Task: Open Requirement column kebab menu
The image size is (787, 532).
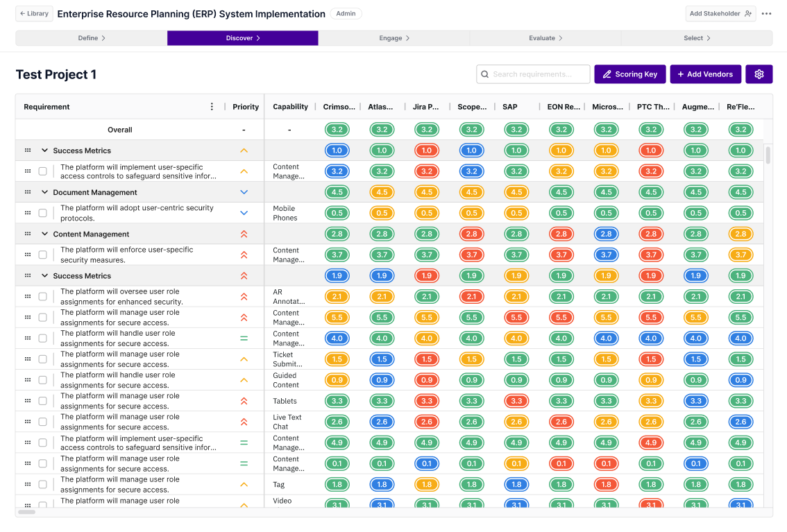Action: [x=212, y=107]
